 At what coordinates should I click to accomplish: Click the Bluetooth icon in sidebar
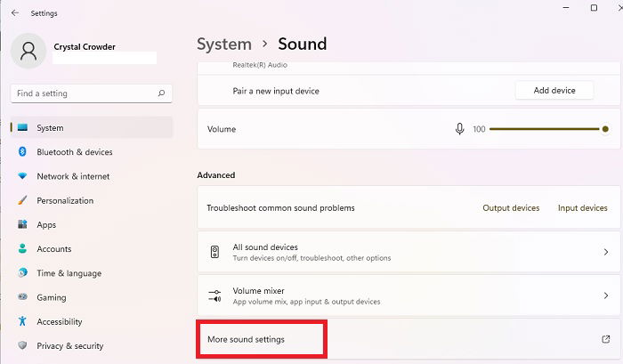[22, 151]
